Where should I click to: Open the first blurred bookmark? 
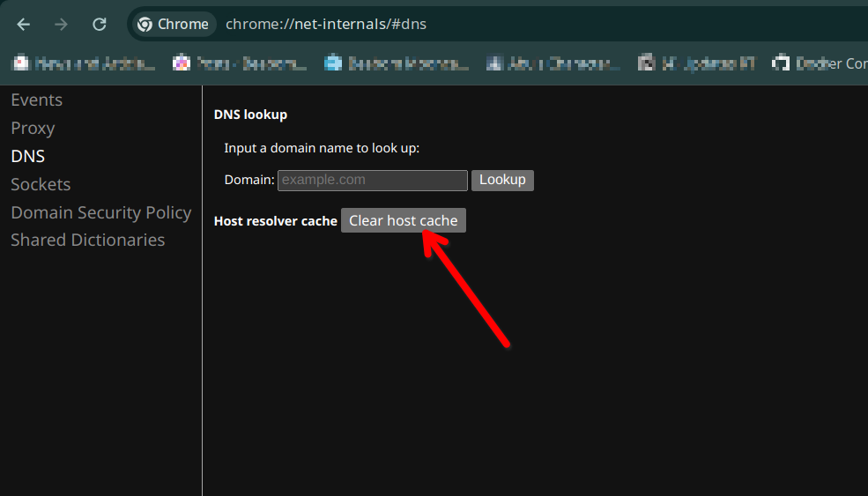tap(84, 63)
